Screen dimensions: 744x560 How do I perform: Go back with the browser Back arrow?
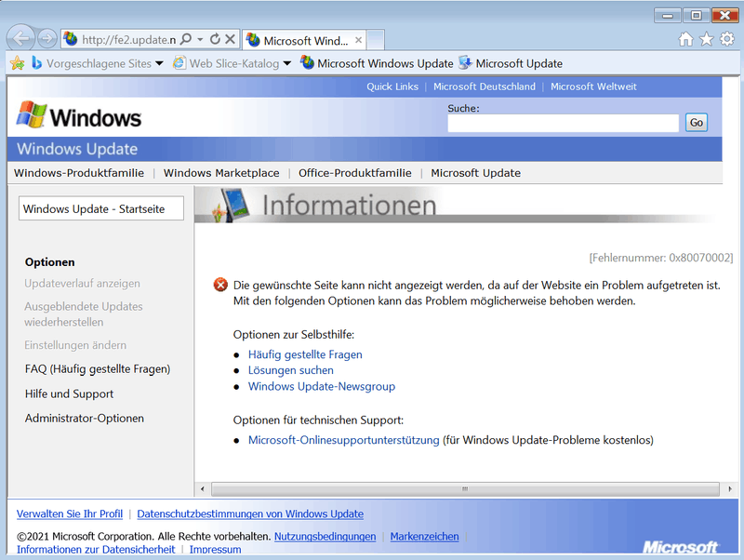point(20,38)
